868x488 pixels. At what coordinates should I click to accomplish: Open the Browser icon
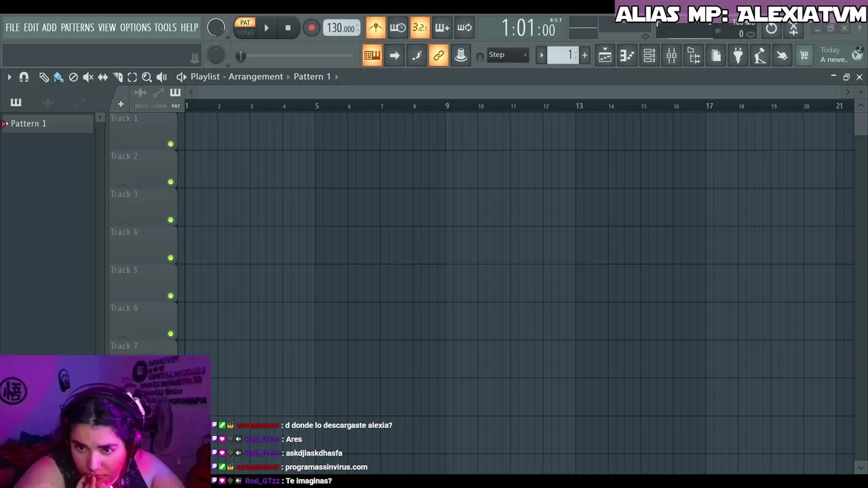pos(694,56)
